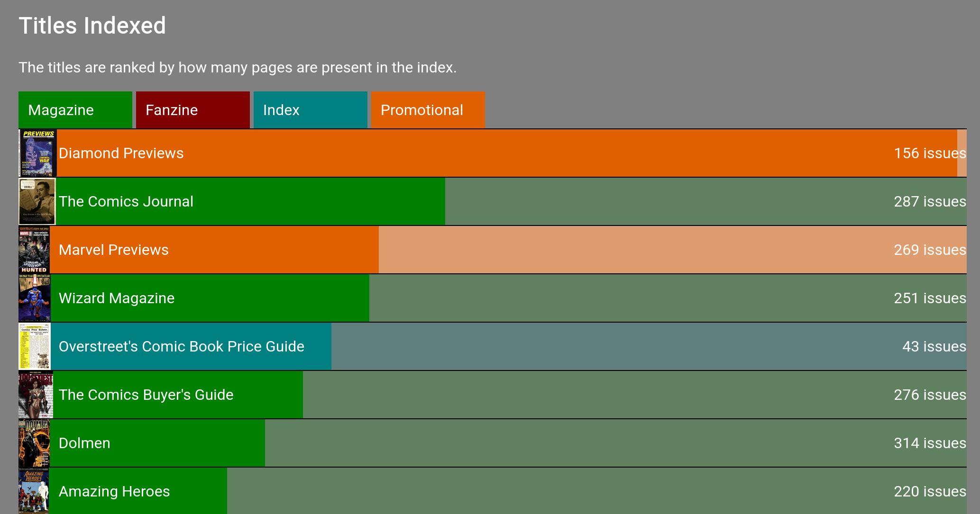
Task: Click the Dolmen cover thumbnail
Action: point(34,443)
